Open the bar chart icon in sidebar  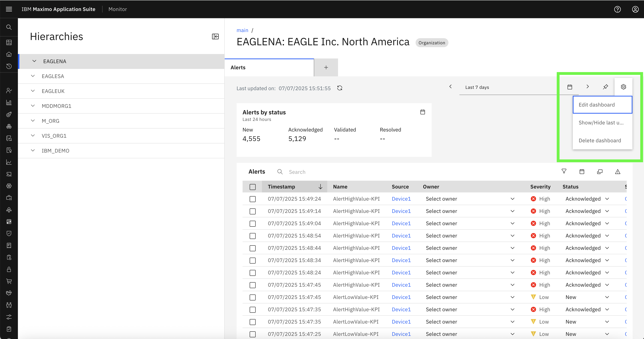(9, 102)
